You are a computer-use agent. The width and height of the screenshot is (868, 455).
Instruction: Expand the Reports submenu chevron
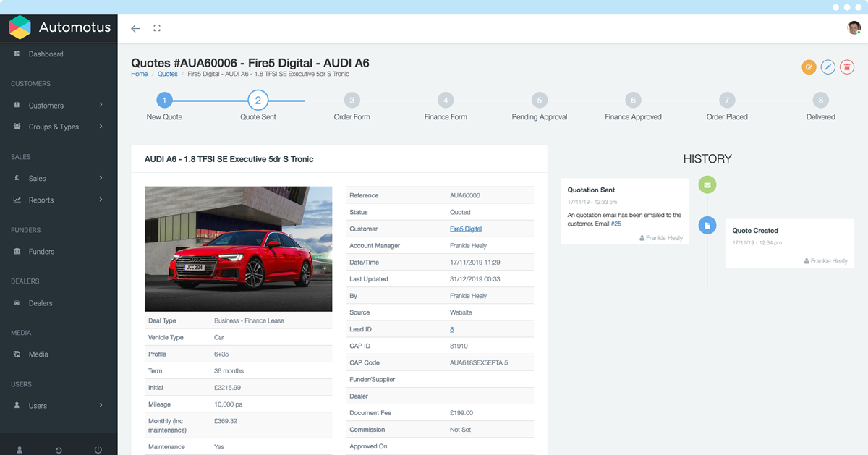click(x=101, y=200)
